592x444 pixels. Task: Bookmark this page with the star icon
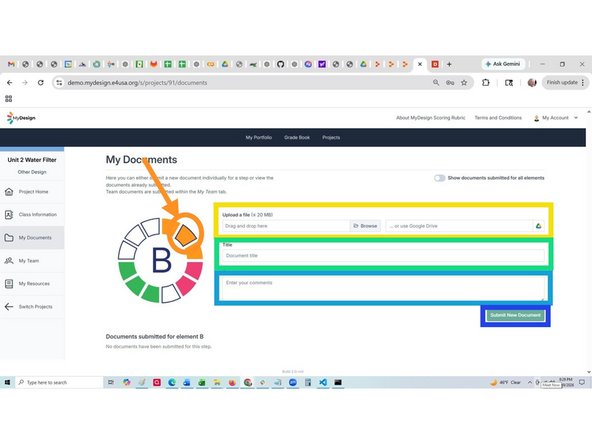[x=464, y=83]
